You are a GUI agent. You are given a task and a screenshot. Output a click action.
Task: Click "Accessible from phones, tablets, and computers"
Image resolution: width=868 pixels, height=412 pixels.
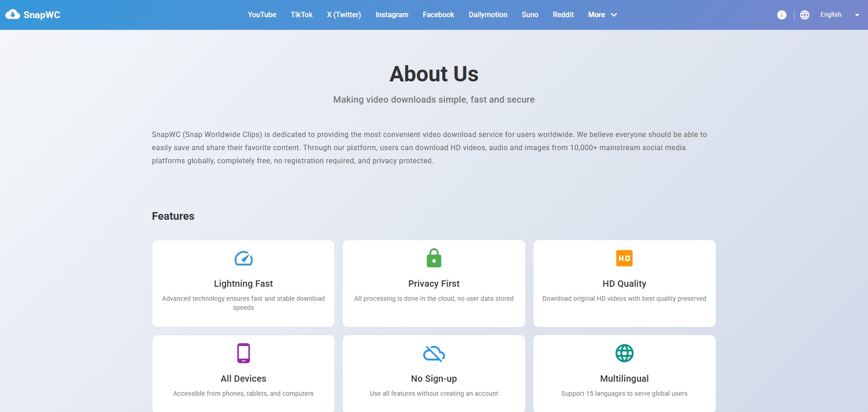243,393
